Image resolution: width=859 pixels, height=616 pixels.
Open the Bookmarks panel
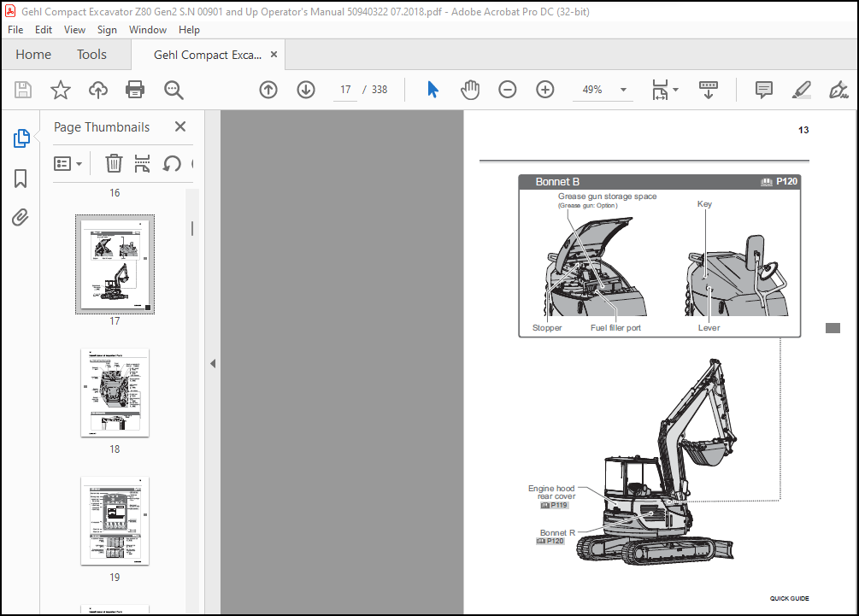(21, 179)
